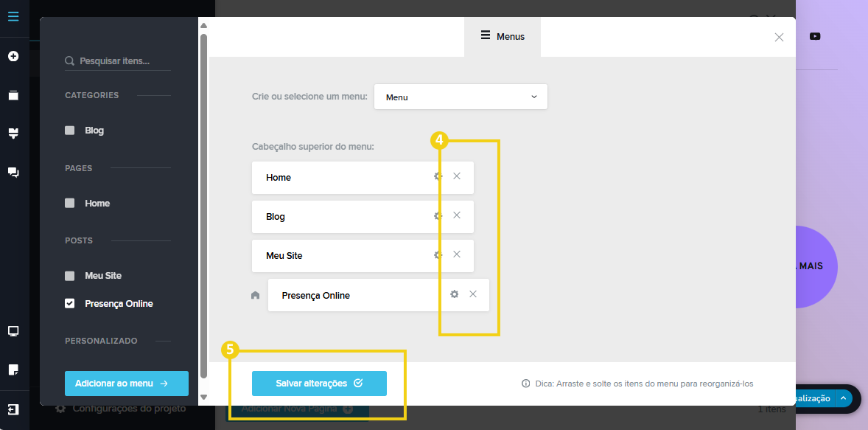Click the hamburger menu icon in left sidebar

point(13,16)
